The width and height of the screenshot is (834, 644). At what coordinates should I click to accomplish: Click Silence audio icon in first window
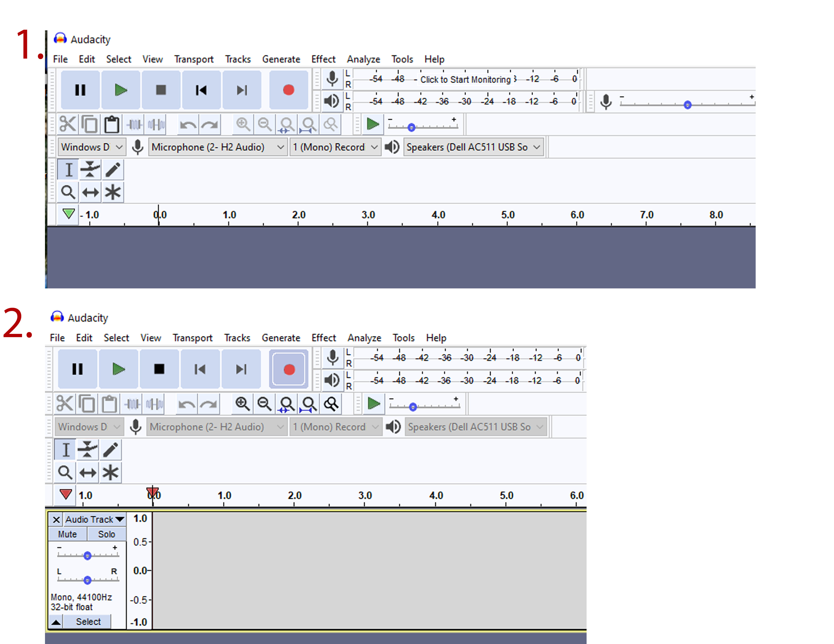[x=156, y=124]
